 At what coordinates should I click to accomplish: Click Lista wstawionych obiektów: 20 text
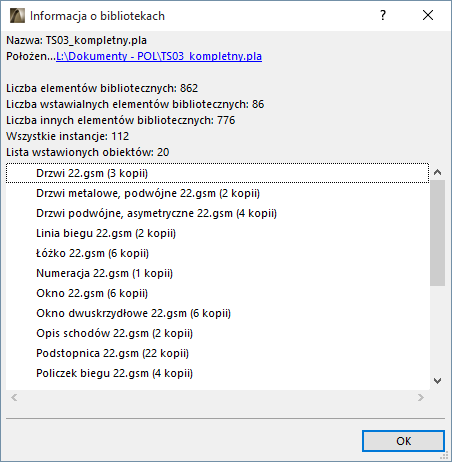pyautogui.click(x=88, y=152)
